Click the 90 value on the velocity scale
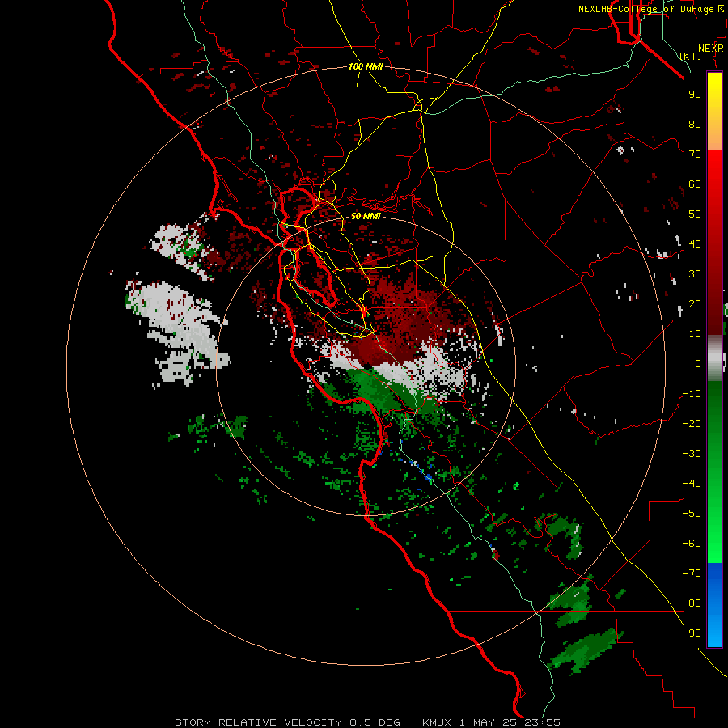Screen dimensions: 728x728 (x=695, y=95)
